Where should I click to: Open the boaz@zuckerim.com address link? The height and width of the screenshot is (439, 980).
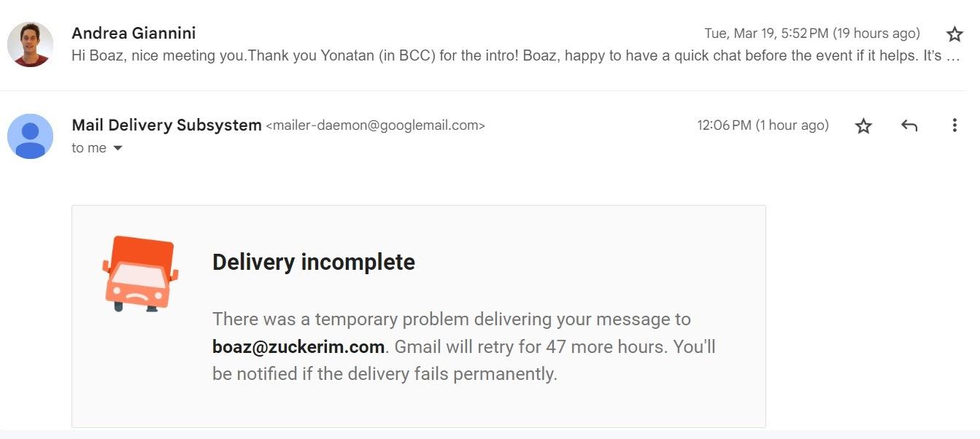pos(298,346)
